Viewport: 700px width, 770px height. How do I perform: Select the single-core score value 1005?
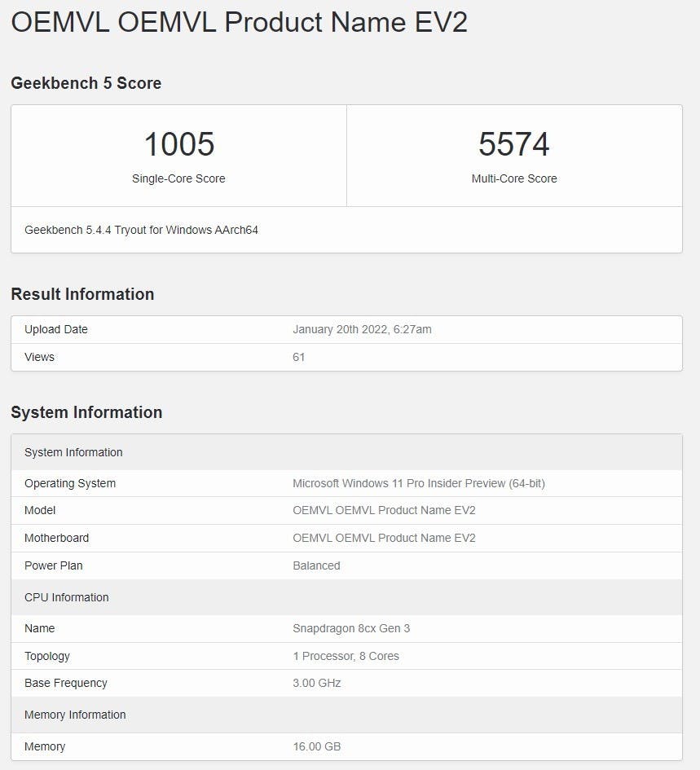tap(178, 144)
